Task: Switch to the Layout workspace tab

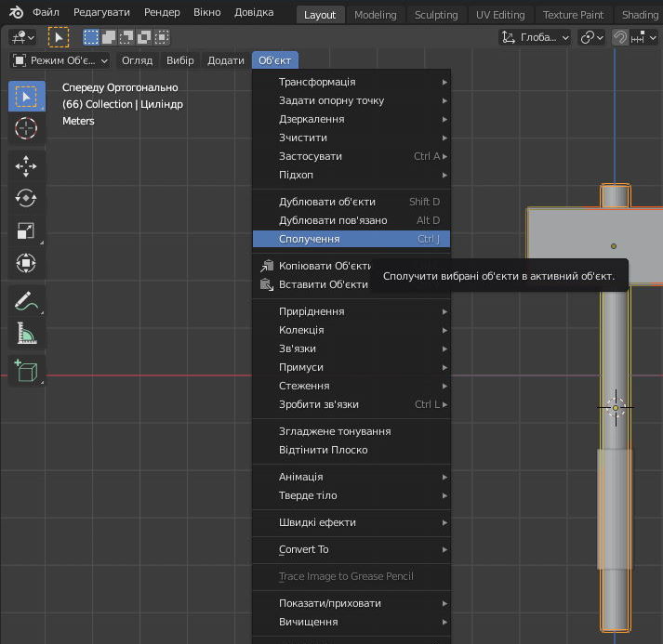Action: (x=320, y=15)
